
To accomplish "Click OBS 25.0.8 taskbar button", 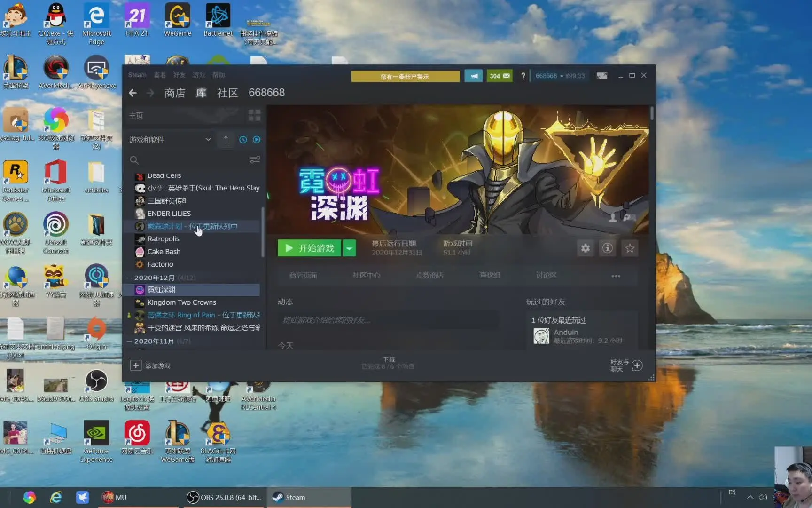I will [x=224, y=497].
